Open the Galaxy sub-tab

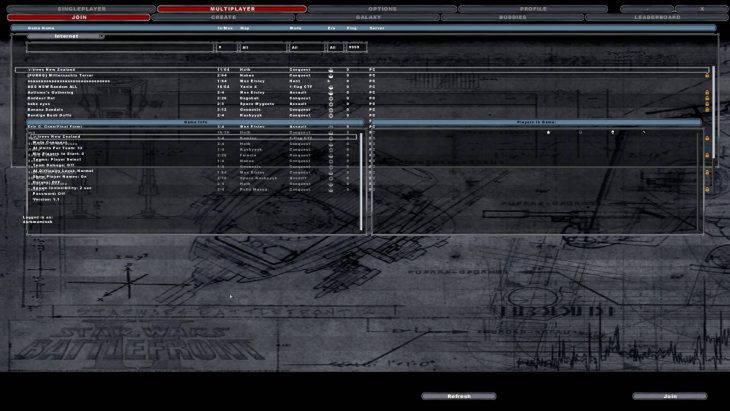click(368, 17)
